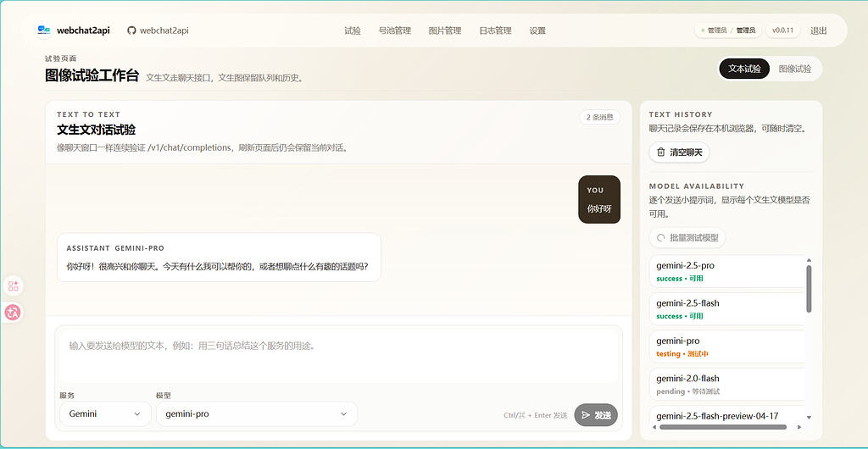Go to 号池管理 page

point(395,30)
